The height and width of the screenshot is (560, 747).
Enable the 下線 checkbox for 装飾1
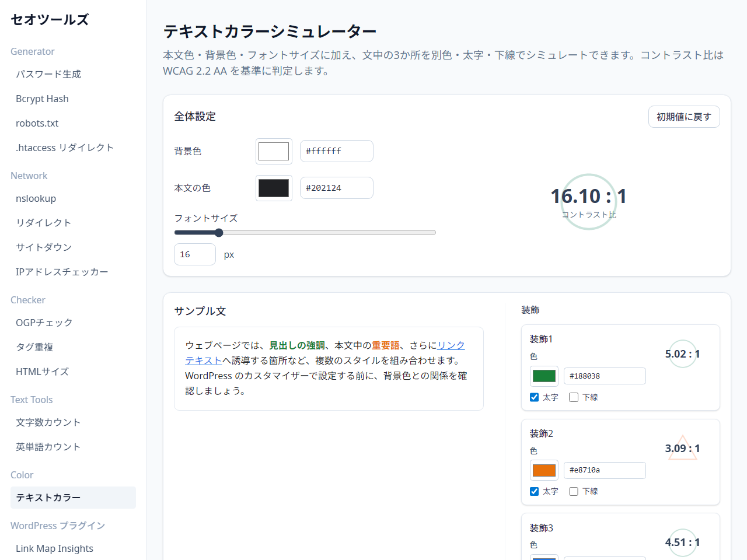coord(573,397)
